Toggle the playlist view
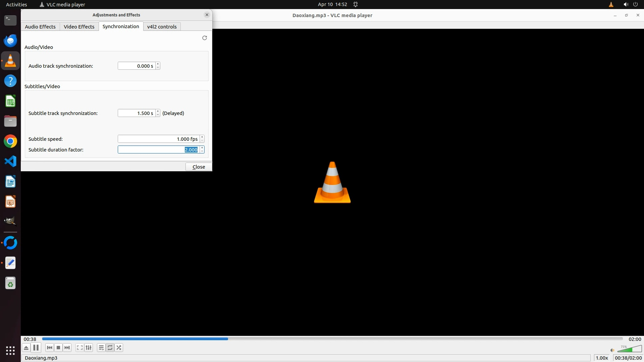Image resolution: width=644 pixels, height=362 pixels. click(x=101, y=348)
